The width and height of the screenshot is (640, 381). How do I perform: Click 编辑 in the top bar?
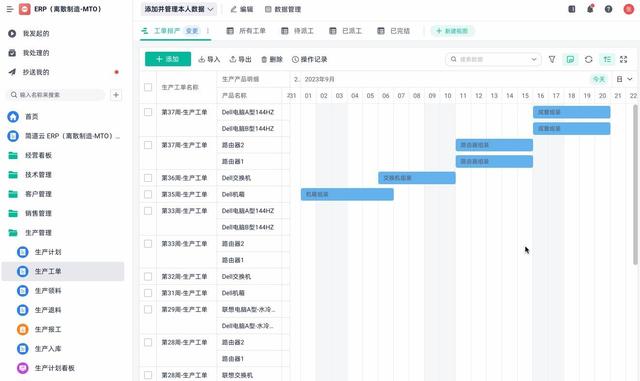242,9
